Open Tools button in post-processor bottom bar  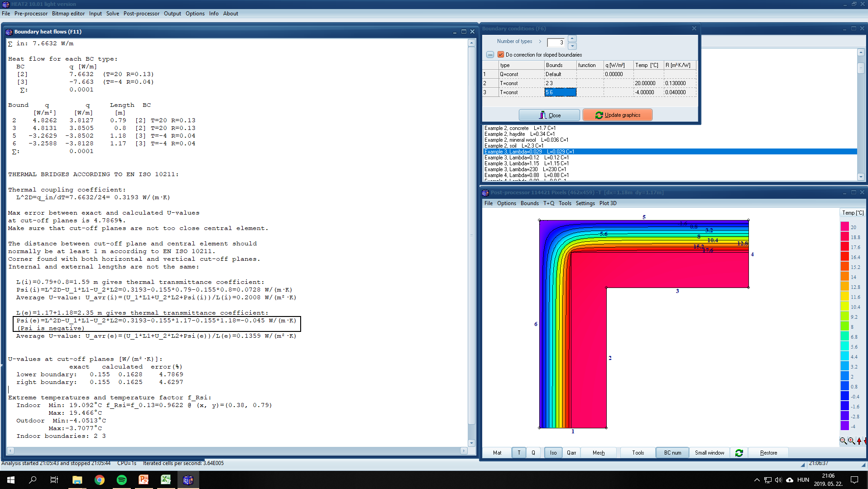pyautogui.click(x=638, y=453)
